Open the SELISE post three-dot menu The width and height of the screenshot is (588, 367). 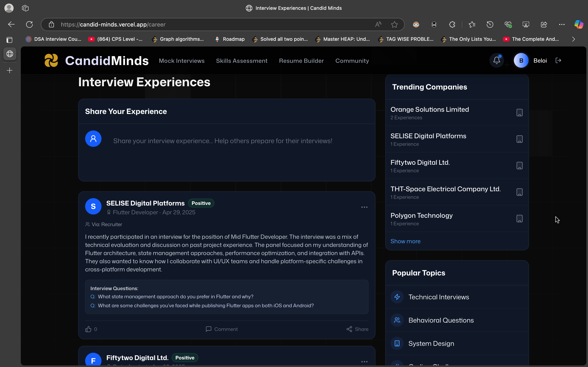tap(364, 207)
